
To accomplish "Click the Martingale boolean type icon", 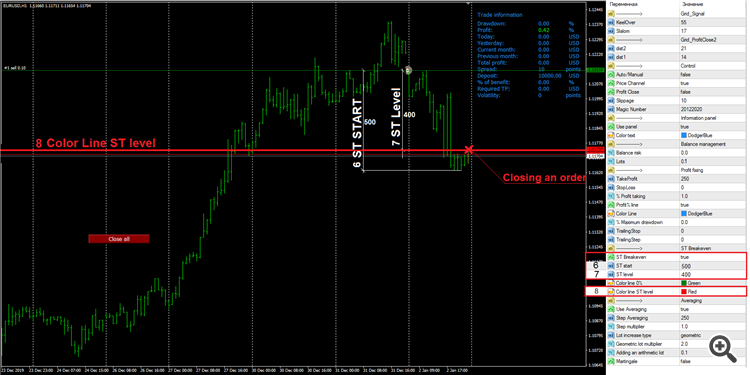I will click(610, 361).
